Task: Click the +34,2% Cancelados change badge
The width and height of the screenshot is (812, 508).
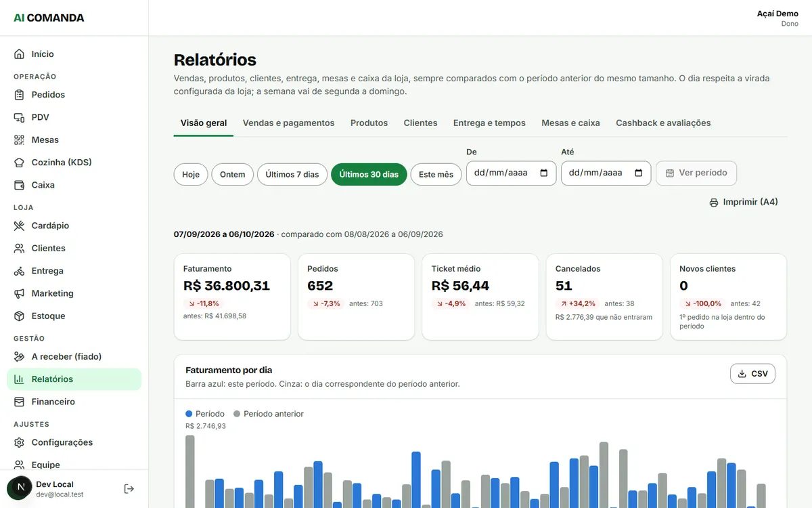Action: tap(577, 303)
